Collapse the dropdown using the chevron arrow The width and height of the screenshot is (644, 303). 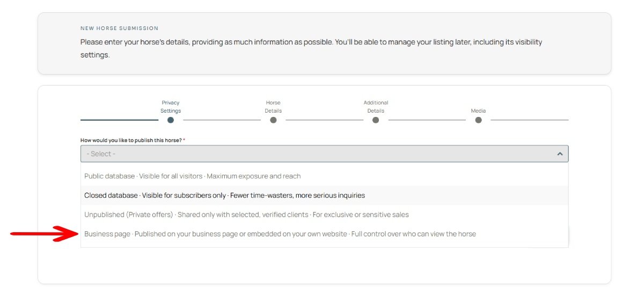pyautogui.click(x=560, y=154)
